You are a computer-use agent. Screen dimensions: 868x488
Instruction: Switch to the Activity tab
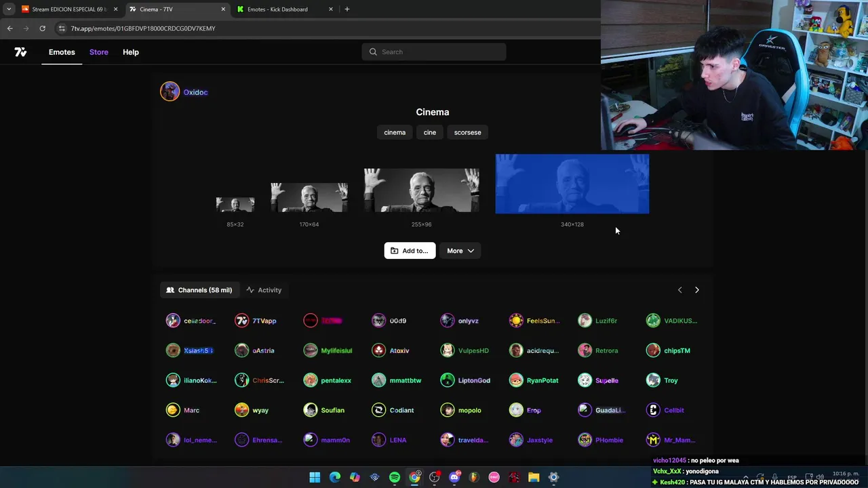pos(264,290)
